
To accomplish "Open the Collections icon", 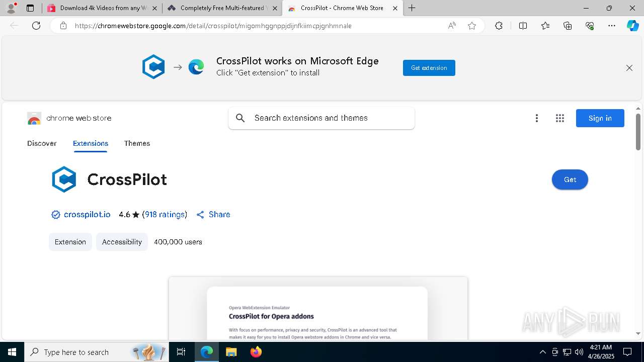I will click(x=568, y=26).
